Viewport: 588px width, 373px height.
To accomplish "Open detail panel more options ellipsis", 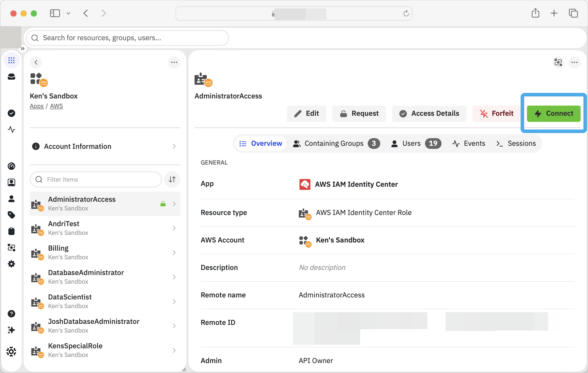I will click(x=575, y=62).
